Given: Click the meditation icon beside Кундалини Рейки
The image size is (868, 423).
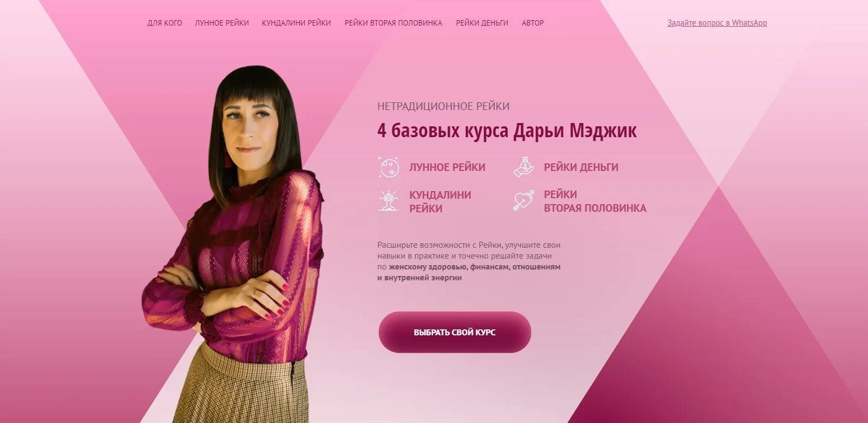Looking at the screenshot, I should (389, 201).
